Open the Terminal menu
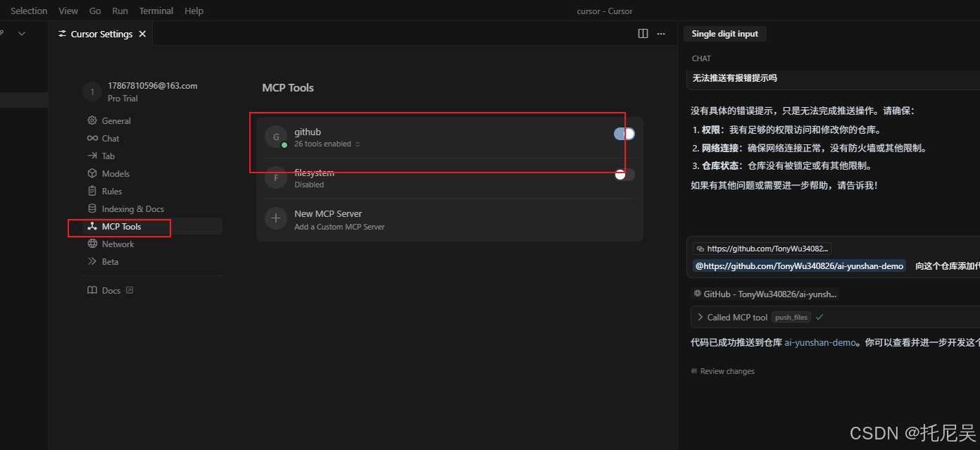The height and width of the screenshot is (450, 980). (x=156, y=11)
